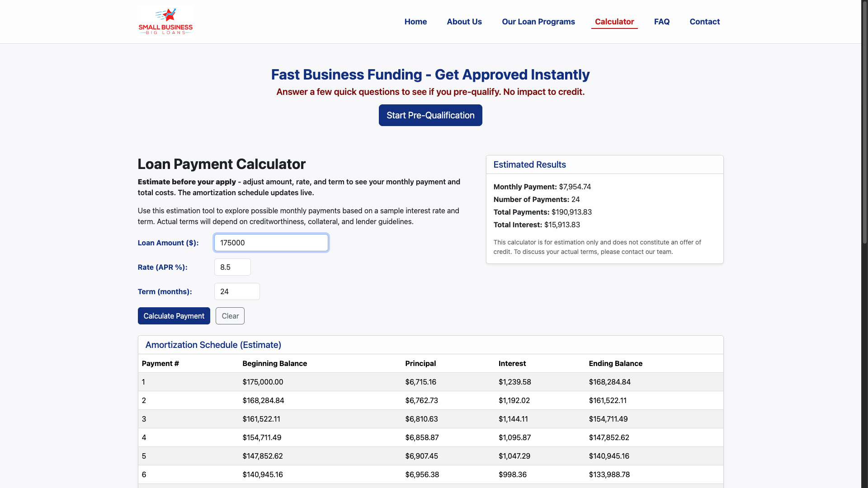This screenshot has height=488, width=868.
Task: Select the Calculator nav tab
Action: point(614,22)
